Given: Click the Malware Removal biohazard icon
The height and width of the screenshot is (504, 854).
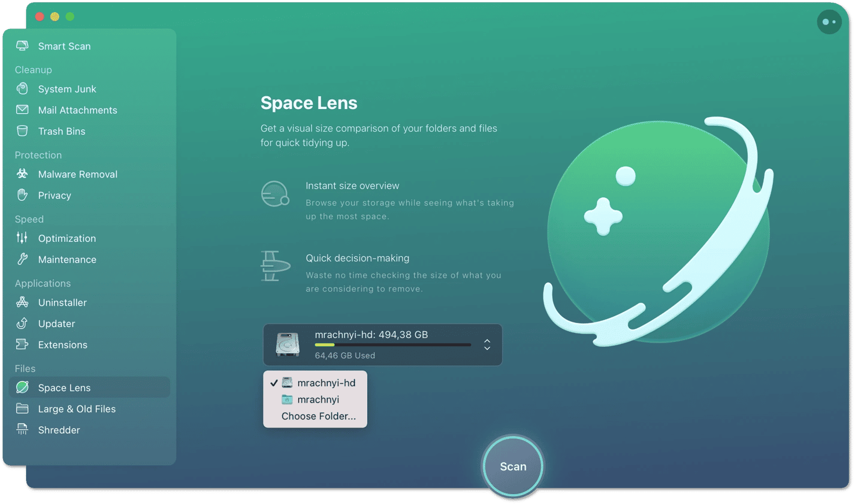Looking at the screenshot, I should click(22, 174).
